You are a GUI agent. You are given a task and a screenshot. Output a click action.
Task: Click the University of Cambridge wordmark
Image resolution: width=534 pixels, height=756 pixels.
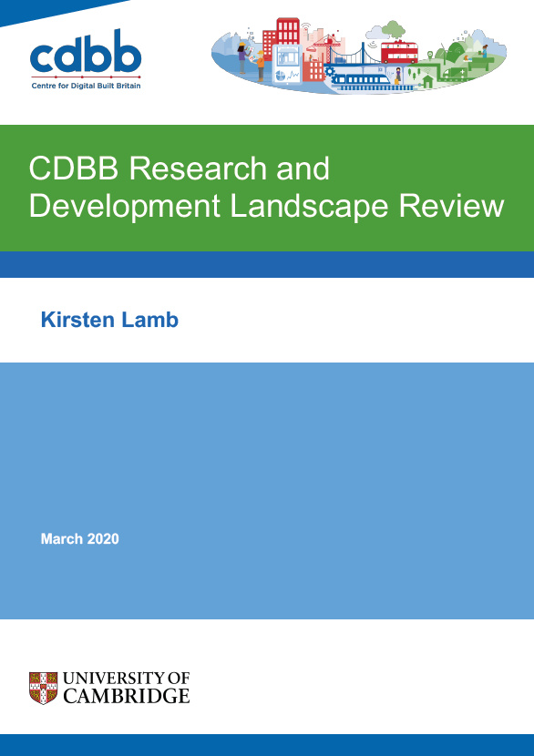click(x=127, y=688)
